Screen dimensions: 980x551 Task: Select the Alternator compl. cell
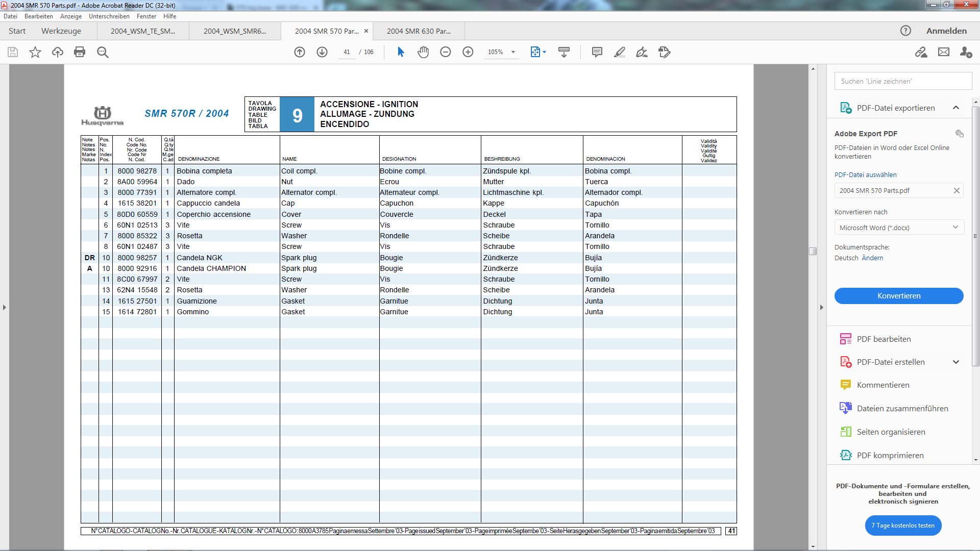click(309, 192)
